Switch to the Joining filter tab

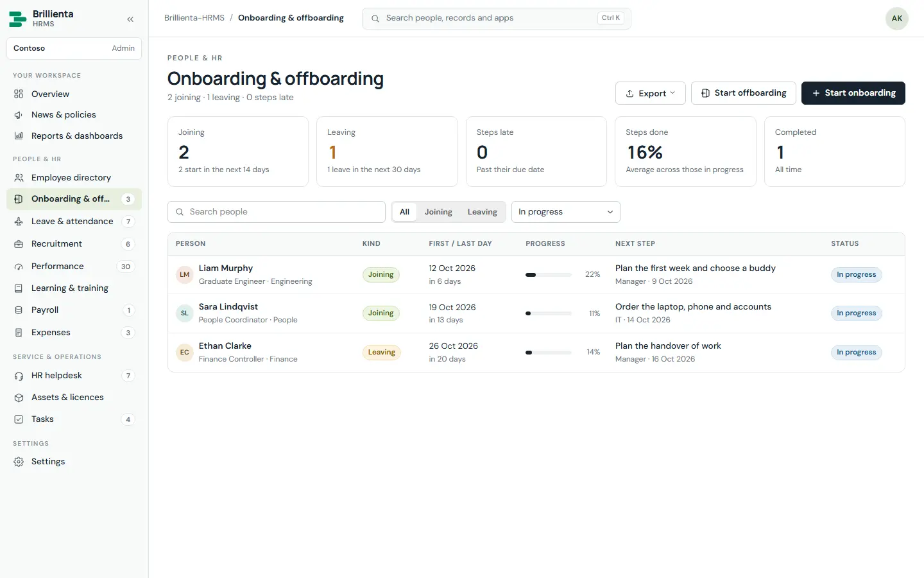tap(438, 212)
